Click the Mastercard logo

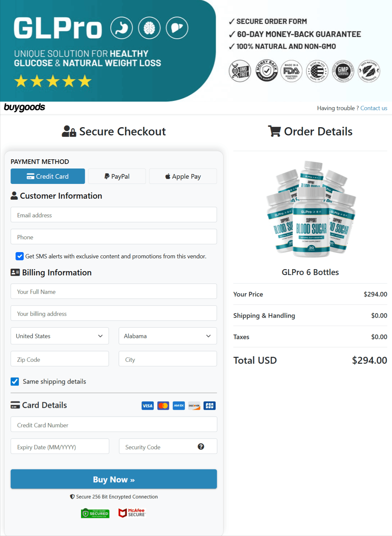click(x=163, y=406)
